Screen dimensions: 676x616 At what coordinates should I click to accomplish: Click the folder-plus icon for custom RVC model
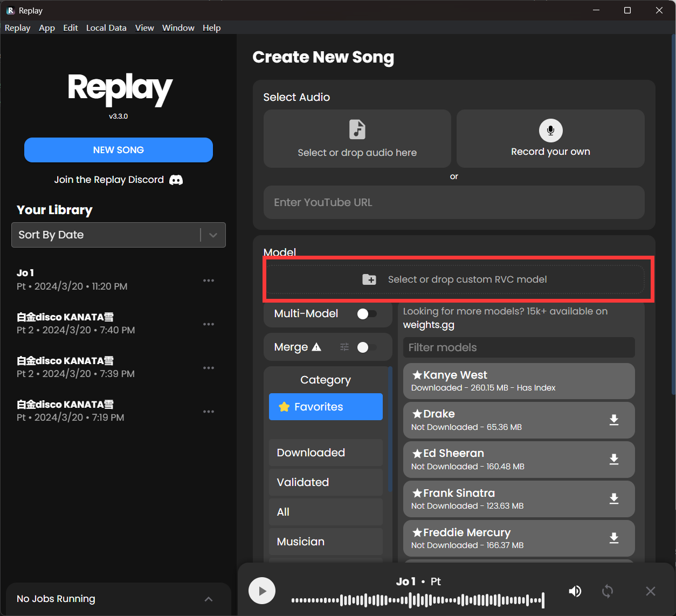pos(369,279)
